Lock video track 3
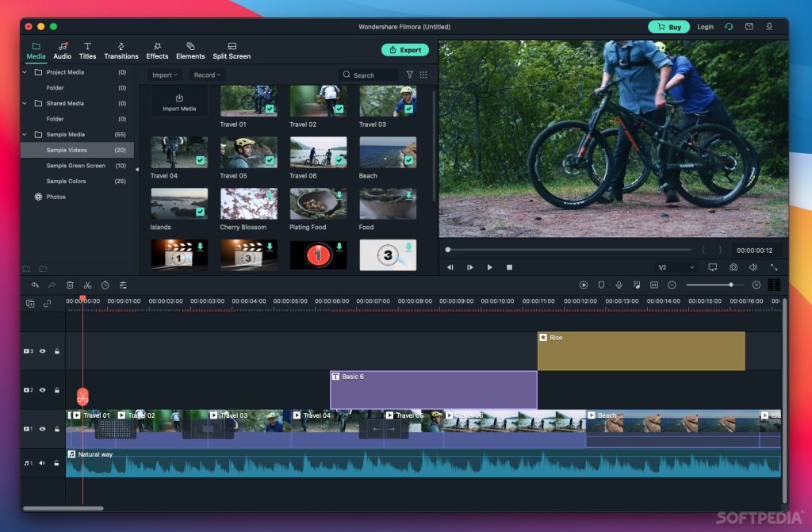 [x=57, y=351]
